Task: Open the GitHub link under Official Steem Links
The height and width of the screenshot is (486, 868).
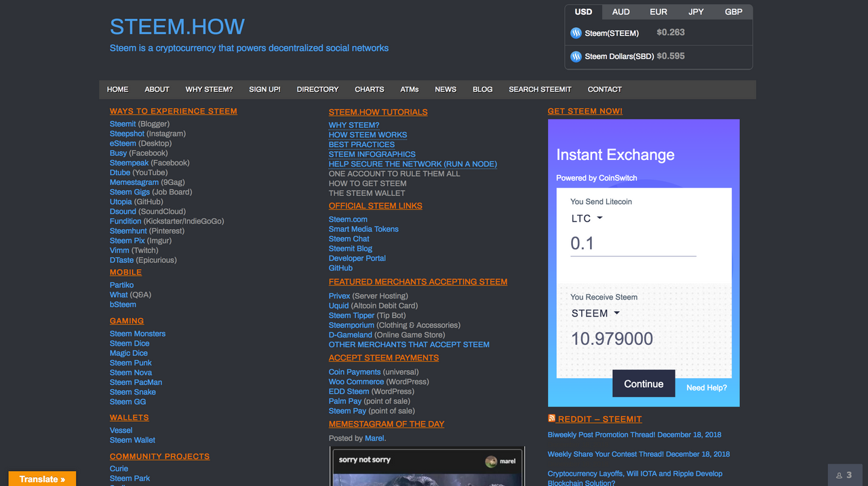Action: 340,268
